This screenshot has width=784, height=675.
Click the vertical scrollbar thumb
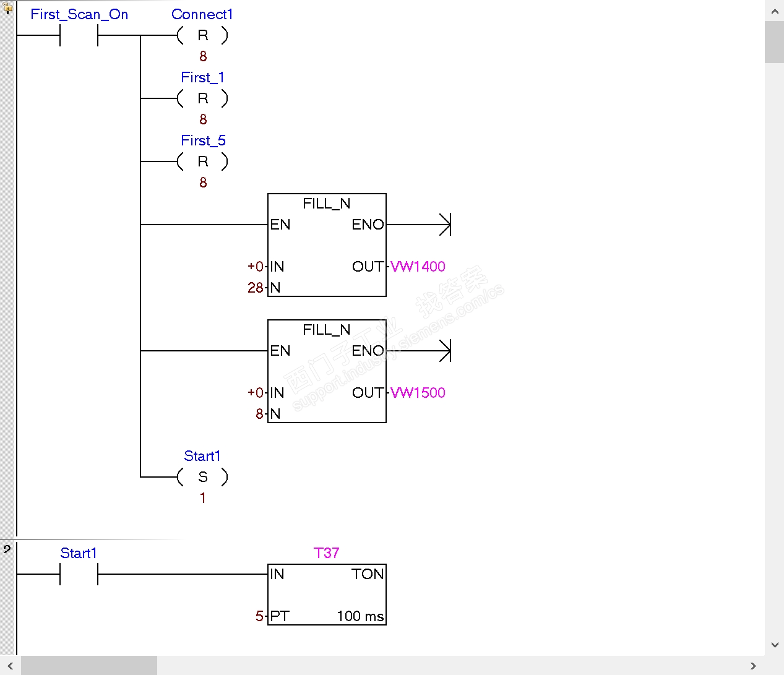(775, 42)
